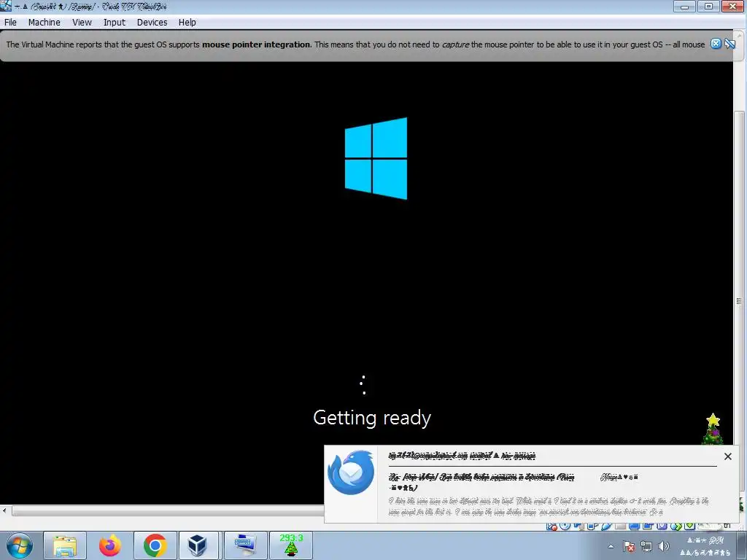This screenshot has width=747, height=560.
Task: Click the VirtualBox icon in the title bar
Action: (x=6, y=6)
